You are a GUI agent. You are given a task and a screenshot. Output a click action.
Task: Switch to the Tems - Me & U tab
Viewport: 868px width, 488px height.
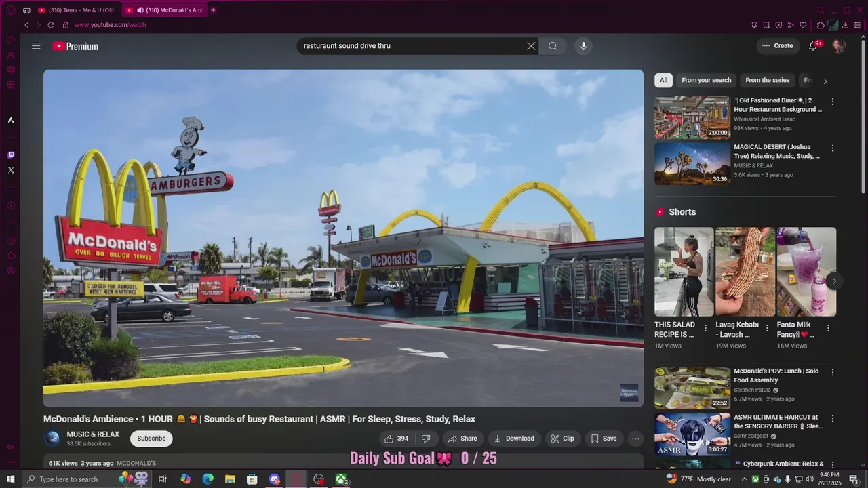pyautogui.click(x=77, y=10)
